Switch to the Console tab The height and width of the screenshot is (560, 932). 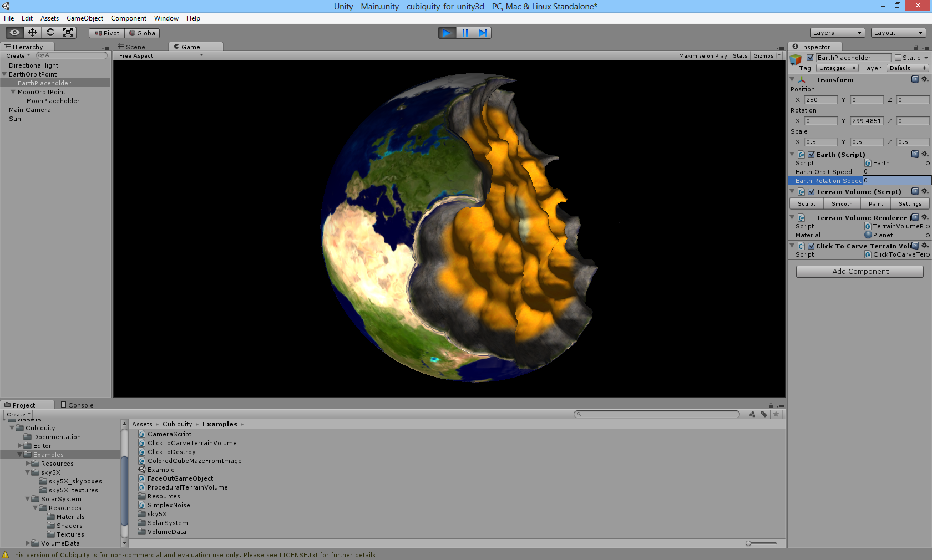(x=77, y=405)
